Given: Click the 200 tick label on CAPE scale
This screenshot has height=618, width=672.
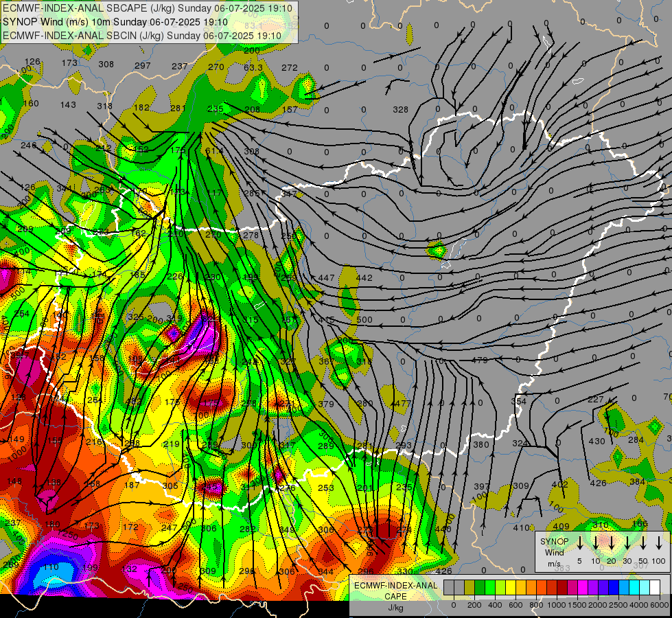Looking at the screenshot, I should coord(474,605).
